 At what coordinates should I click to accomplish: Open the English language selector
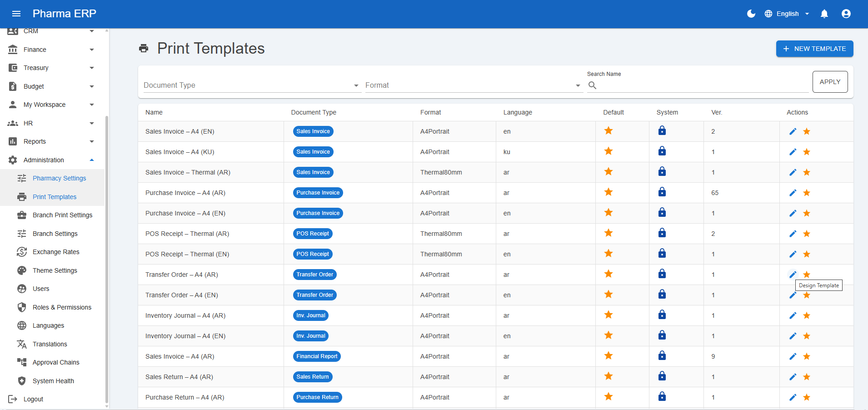point(787,14)
